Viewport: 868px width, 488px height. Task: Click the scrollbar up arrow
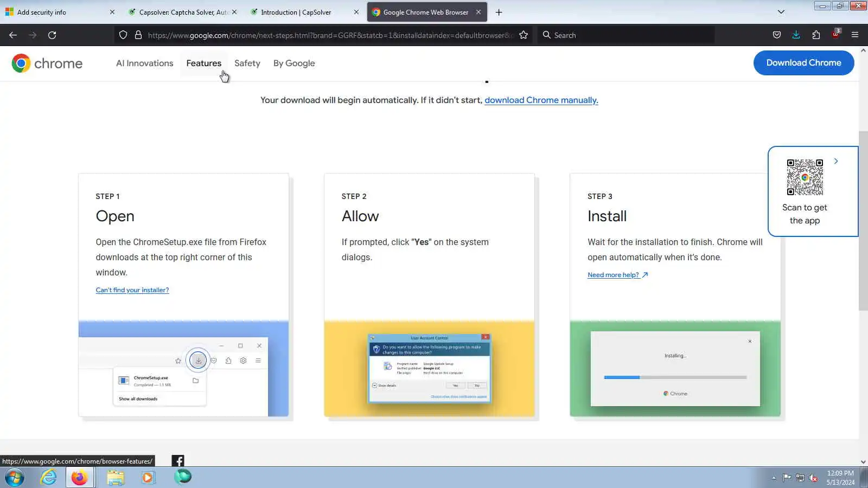[x=863, y=50]
